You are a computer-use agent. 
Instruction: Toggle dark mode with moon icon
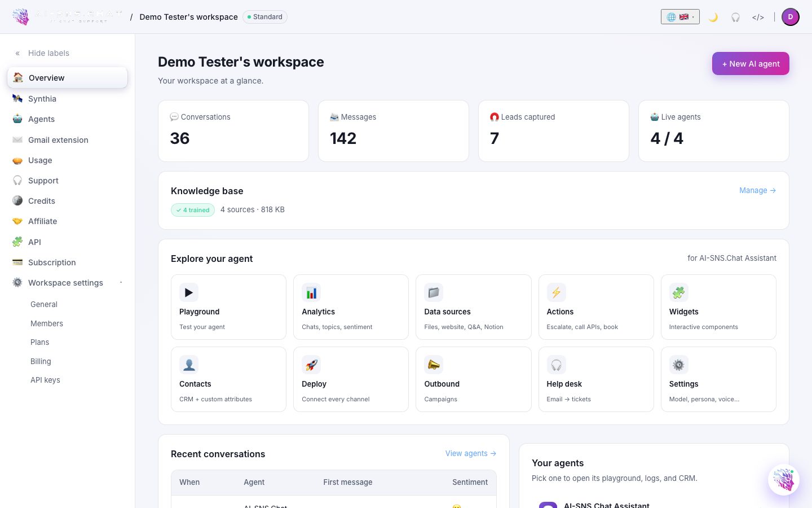point(713,17)
